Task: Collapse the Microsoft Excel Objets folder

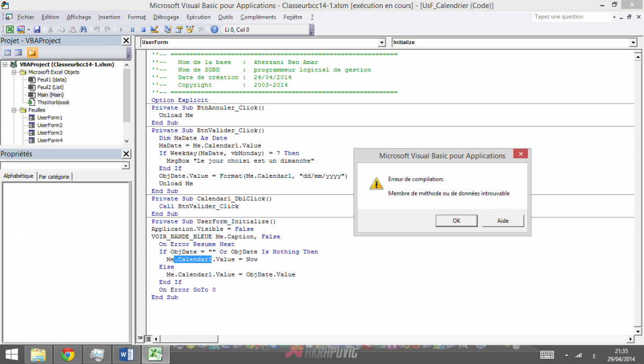Action: pos(14,72)
